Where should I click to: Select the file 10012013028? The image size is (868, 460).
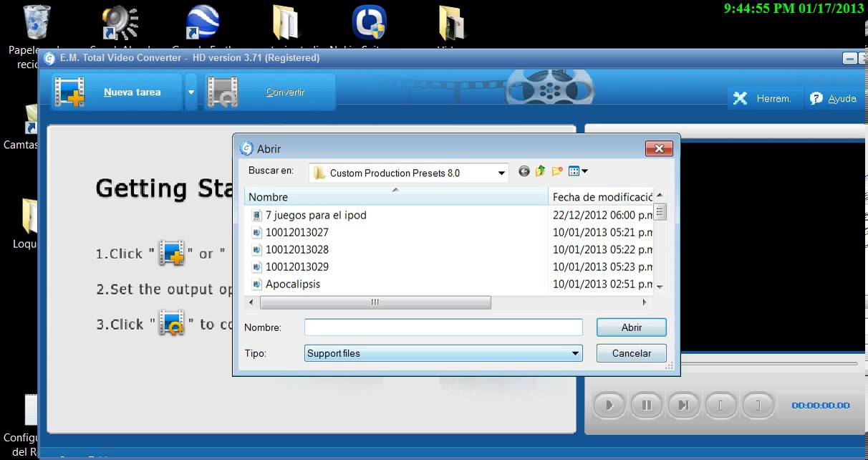coord(297,249)
